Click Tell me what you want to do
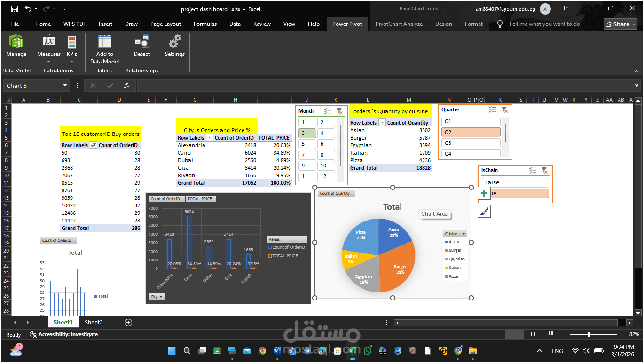The image size is (644, 363). 544,24
